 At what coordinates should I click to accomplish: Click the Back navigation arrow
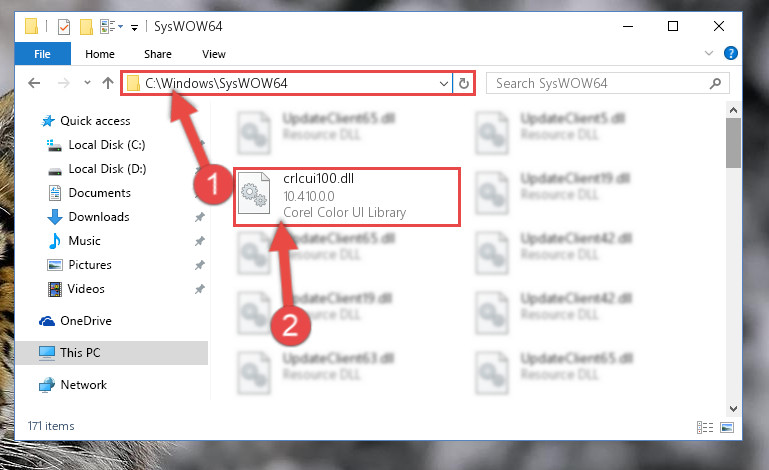(x=34, y=83)
